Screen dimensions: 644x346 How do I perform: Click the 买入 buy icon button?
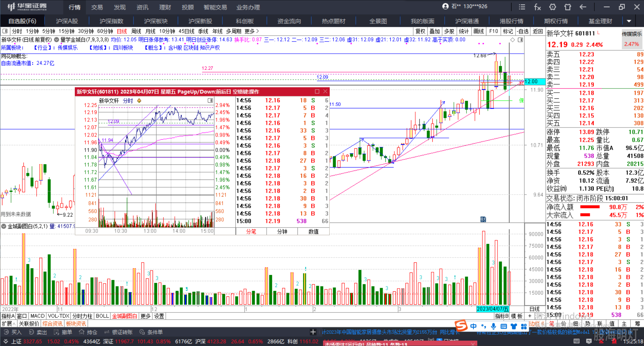(x=12, y=332)
